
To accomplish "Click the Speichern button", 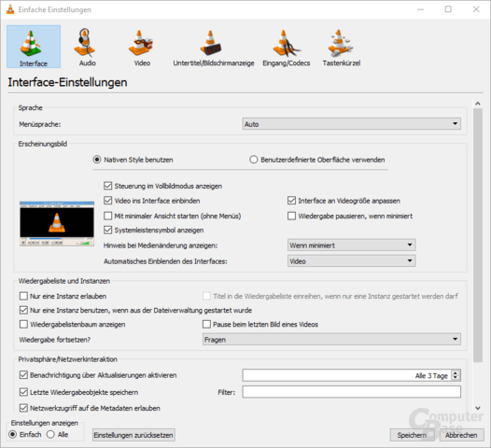I will coord(412,435).
